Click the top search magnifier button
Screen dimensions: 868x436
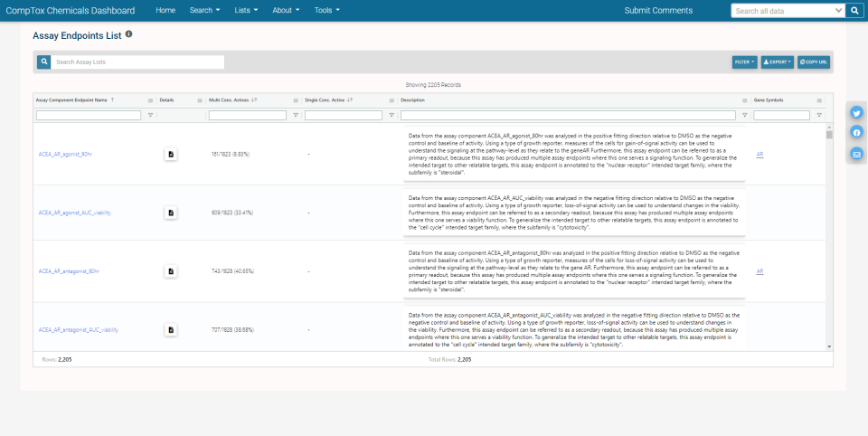(x=854, y=11)
